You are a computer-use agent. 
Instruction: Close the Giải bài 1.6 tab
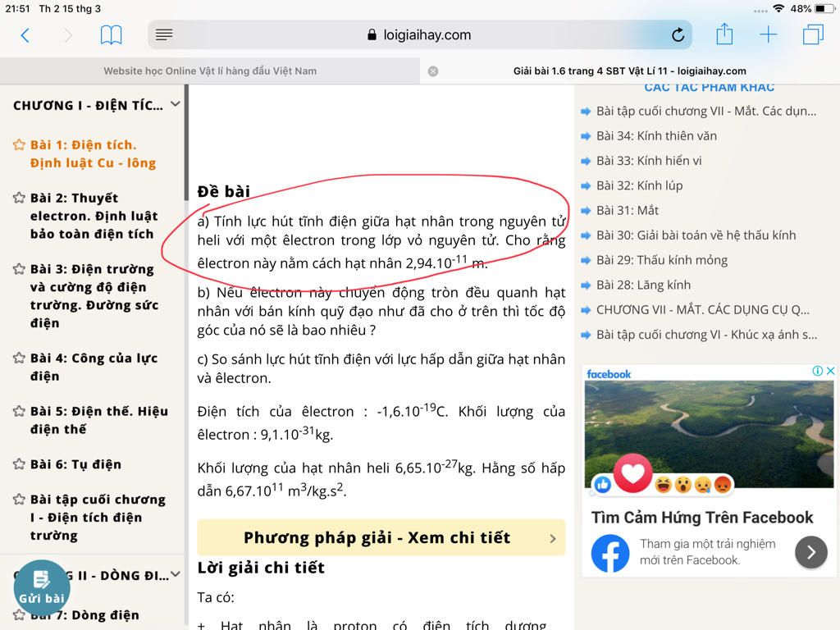point(433,71)
